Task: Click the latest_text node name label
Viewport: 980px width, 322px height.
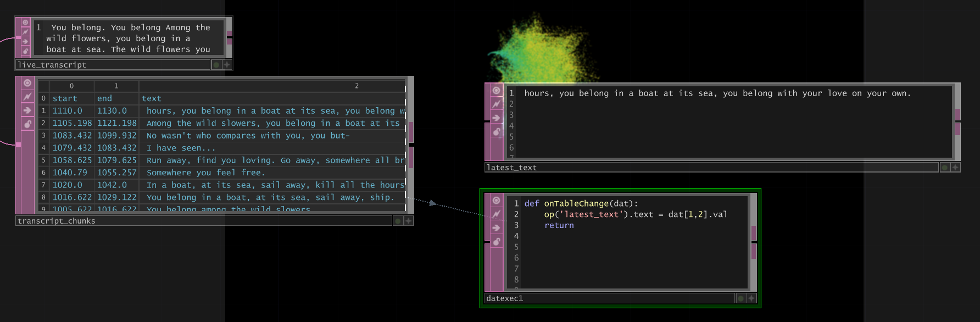Action: pyautogui.click(x=511, y=168)
